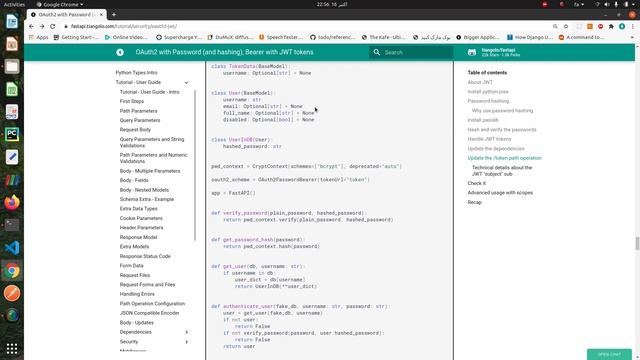Click the browser address bar URL
Image resolution: width=640 pixels, height=360 pixels.
[124, 26]
